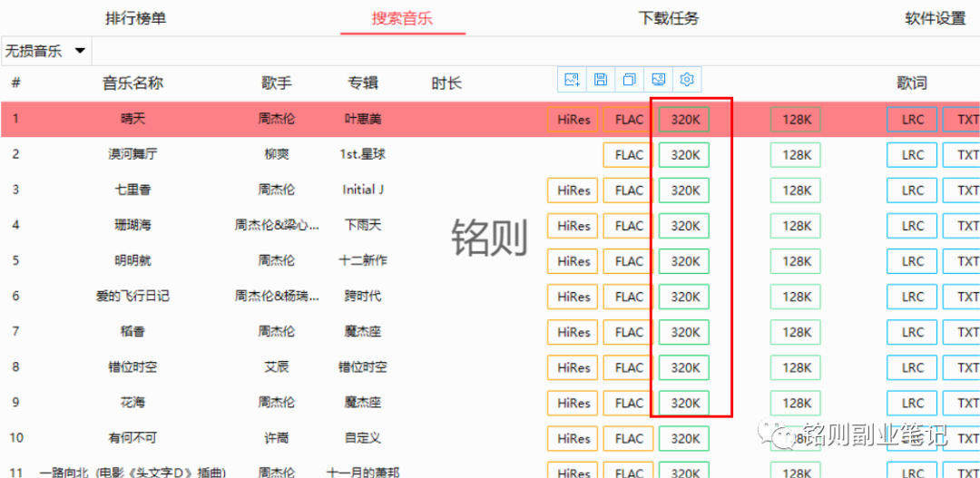Click the 歌手 column header
Viewport: 980px width, 478px height.
(x=276, y=83)
